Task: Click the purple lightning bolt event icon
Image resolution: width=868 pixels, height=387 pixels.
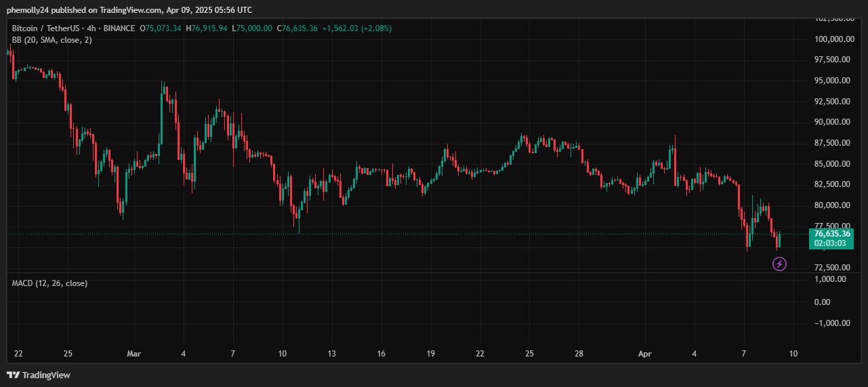Action: [779, 264]
